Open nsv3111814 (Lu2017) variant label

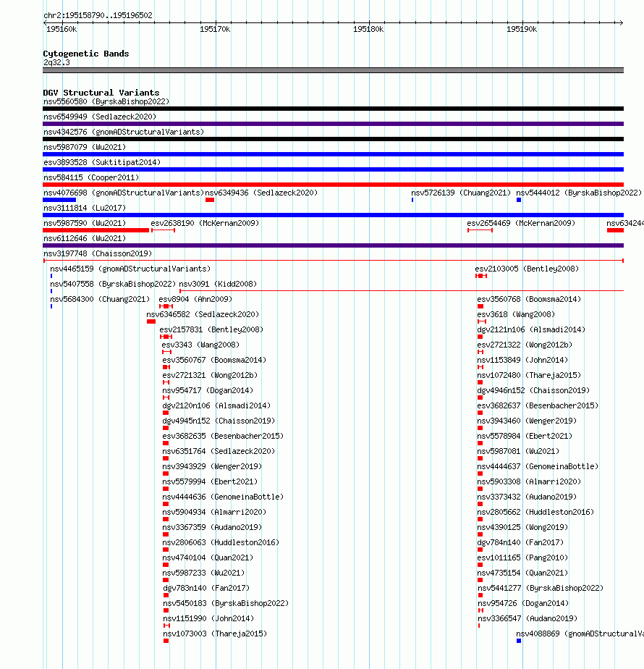(85, 209)
